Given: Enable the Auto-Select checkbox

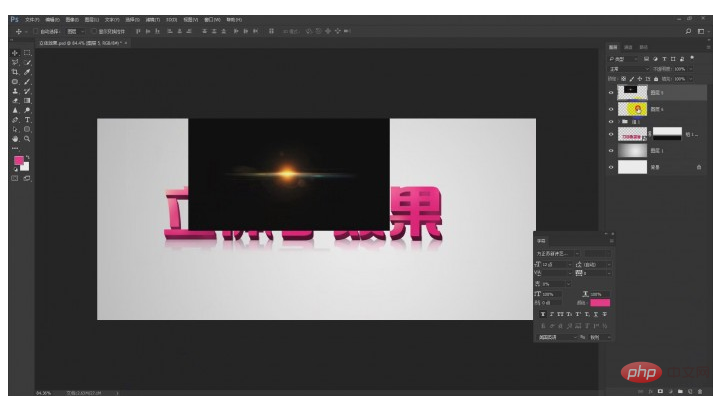Looking at the screenshot, I should pos(35,31).
